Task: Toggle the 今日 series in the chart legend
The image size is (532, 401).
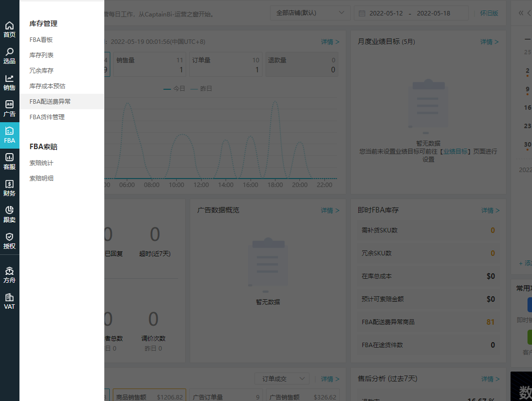Action: (x=176, y=88)
